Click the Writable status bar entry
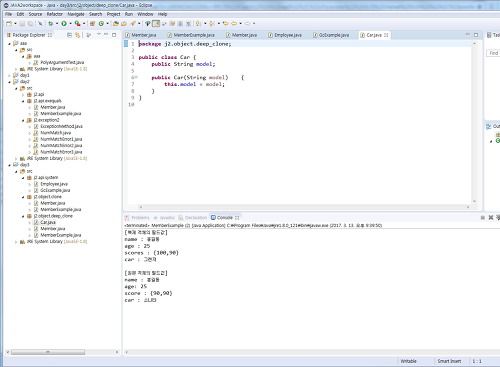This screenshot has height=367, width=500. tap(408, 361)
